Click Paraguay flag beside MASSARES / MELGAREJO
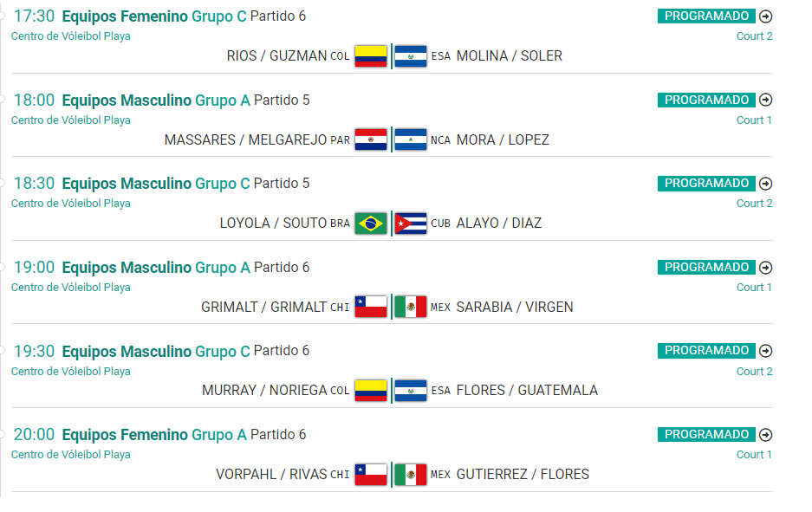Viewport: 812px width, 512px height. 371,139
